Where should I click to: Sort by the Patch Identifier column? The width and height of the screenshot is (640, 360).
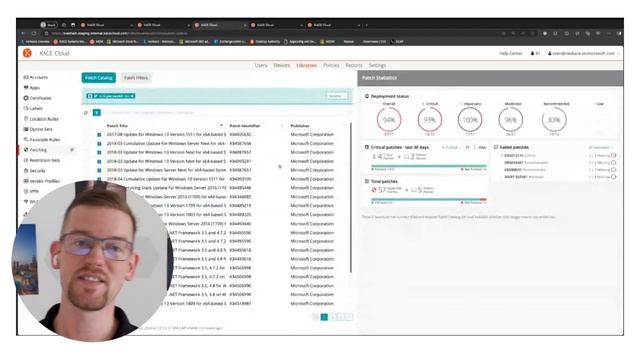point(245,126)
